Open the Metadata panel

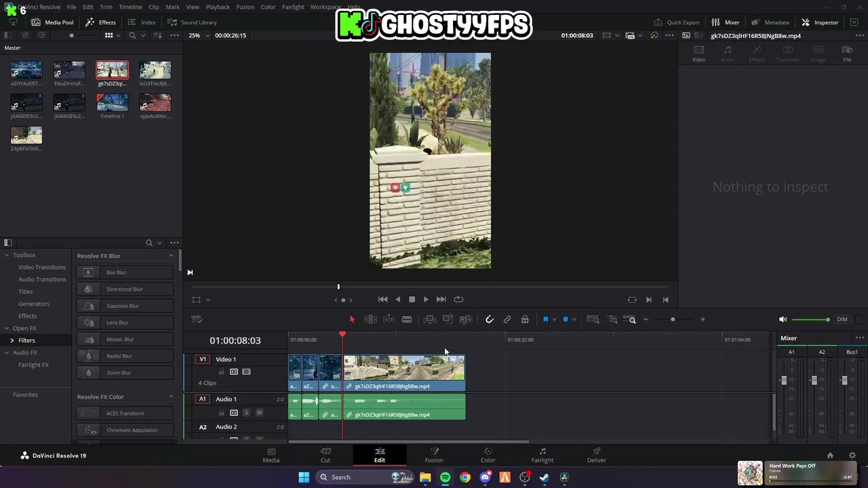click(770, 22)
